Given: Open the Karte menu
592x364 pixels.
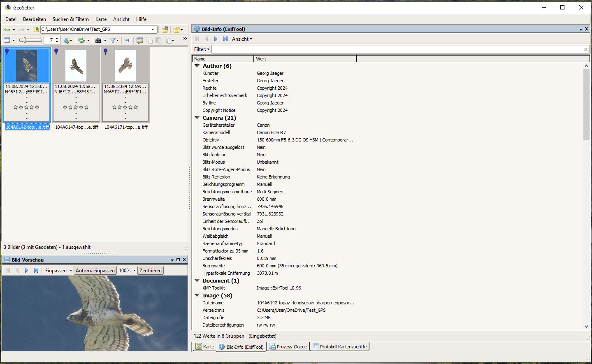Looking at the screenshot, I should click(101, 19).
